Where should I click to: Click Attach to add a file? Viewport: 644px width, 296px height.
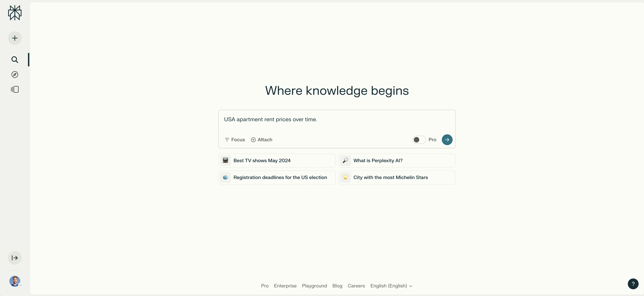[x=262, y=140]
